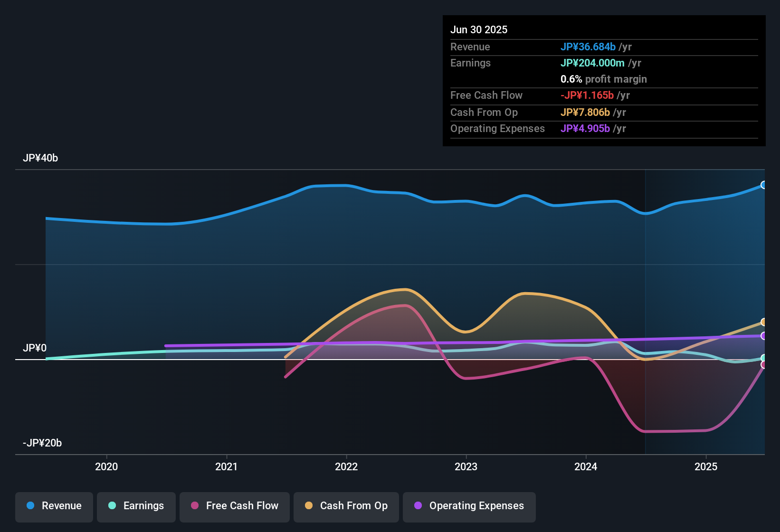Screen dimensions: 780x532
Task: Select the Operating Expenses endpoint marker
Action: 764,336
